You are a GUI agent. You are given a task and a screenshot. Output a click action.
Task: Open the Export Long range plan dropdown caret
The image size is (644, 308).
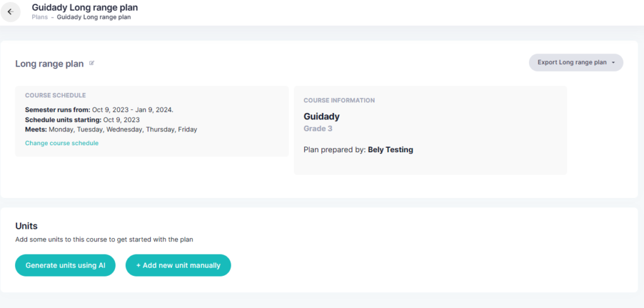coord(613,63)
